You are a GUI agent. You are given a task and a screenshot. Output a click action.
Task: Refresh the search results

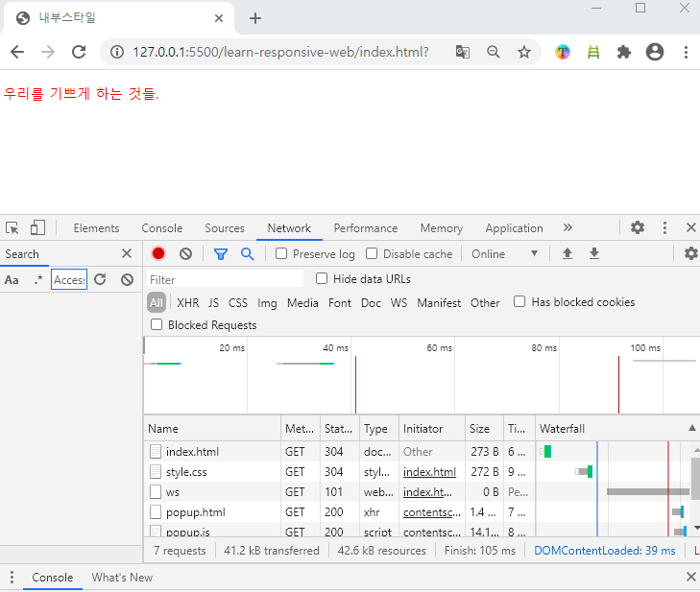click(x=100, y=280)
